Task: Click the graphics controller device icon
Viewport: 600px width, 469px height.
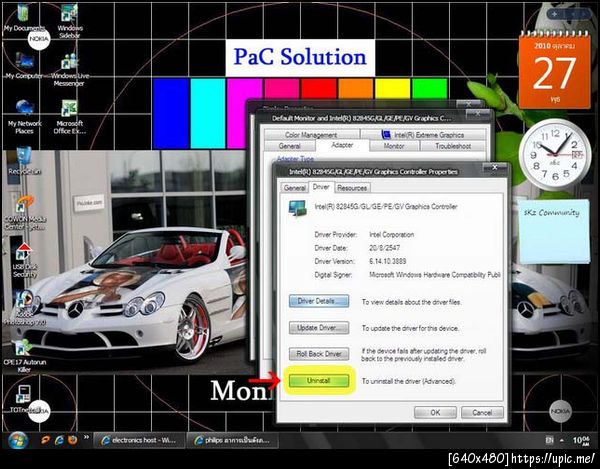Action: pos(298,208)
